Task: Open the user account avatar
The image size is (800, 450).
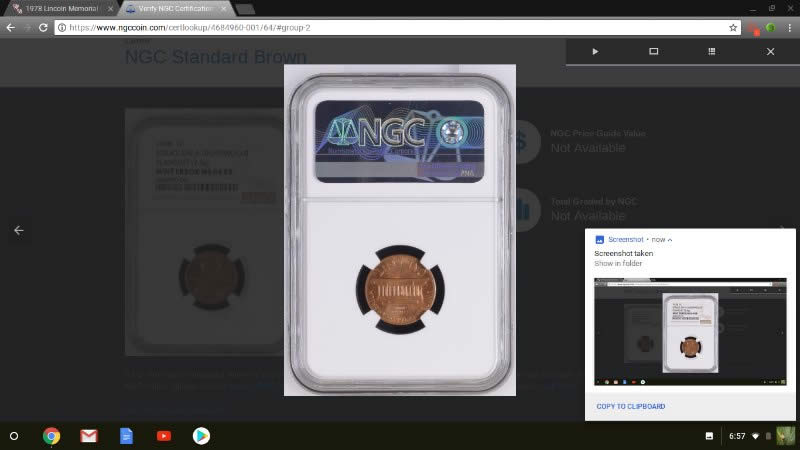Action: [786, 436]
